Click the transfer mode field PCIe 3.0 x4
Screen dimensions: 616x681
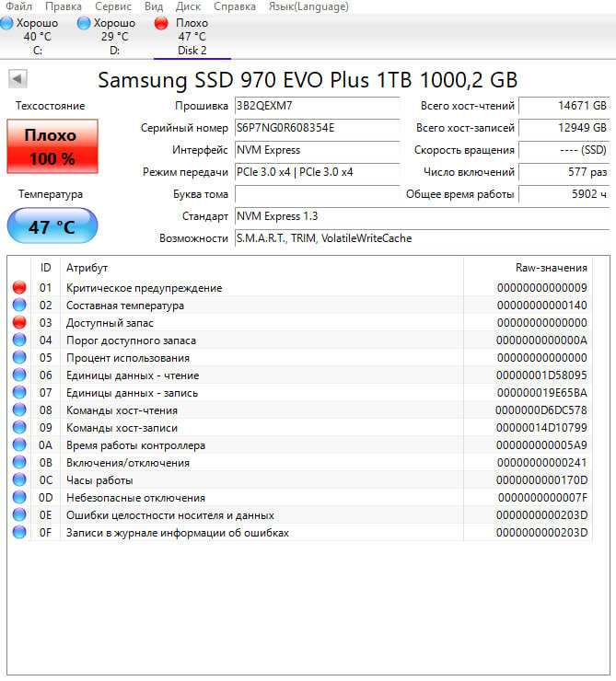click(x=317, y=172)
